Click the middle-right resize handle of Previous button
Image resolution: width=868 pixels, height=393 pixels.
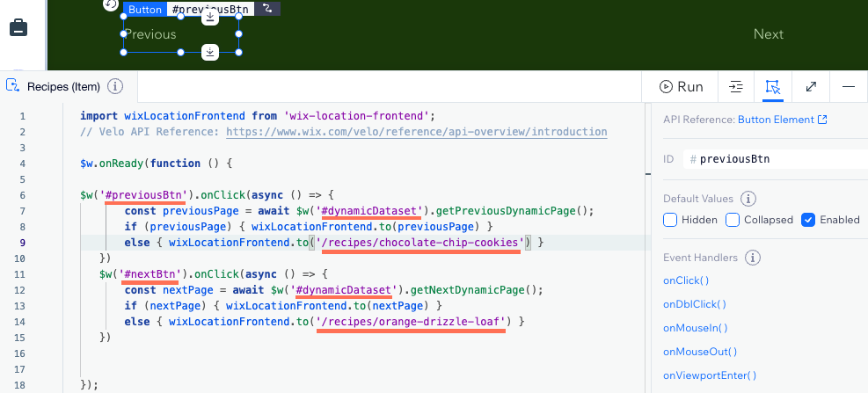[239, 34]
